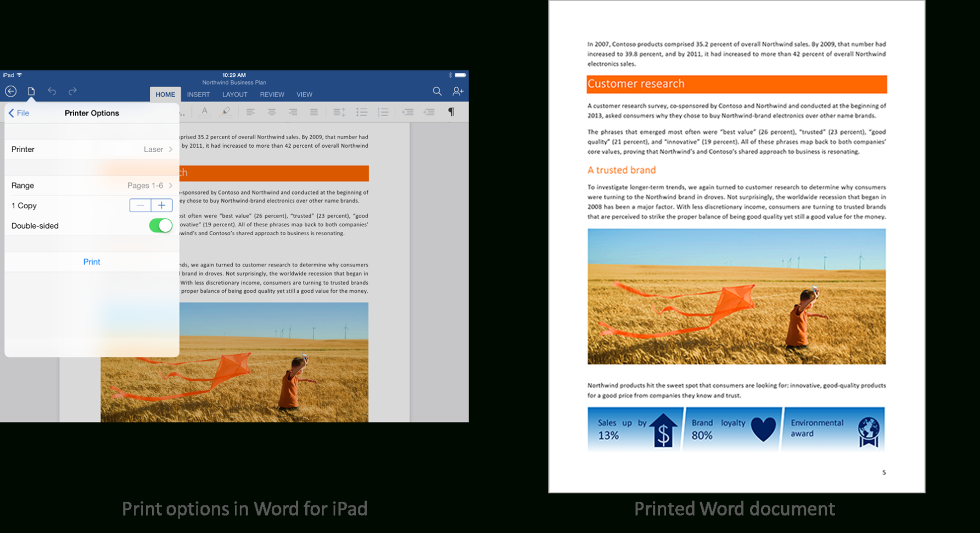Viewport: 980px width, 533px height.
Task: Open the Font Color tool
Action: click(204, 112)
